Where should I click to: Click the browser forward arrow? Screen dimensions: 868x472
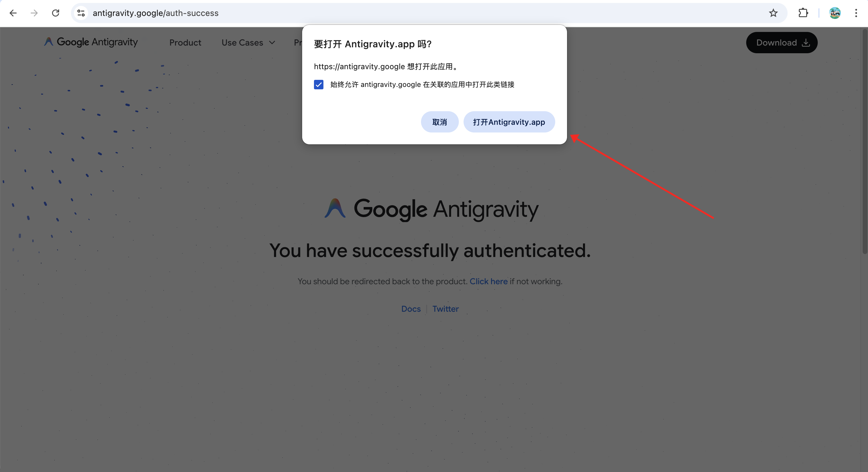34,13
